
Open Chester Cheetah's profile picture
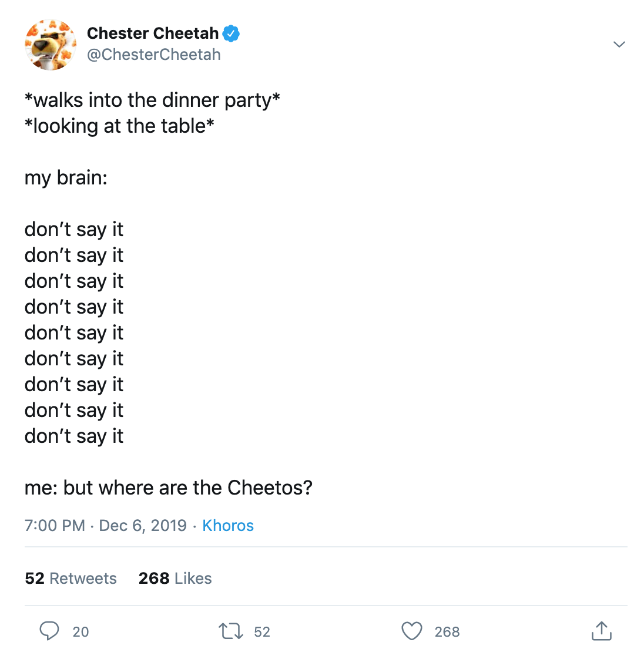coord(51,45)
